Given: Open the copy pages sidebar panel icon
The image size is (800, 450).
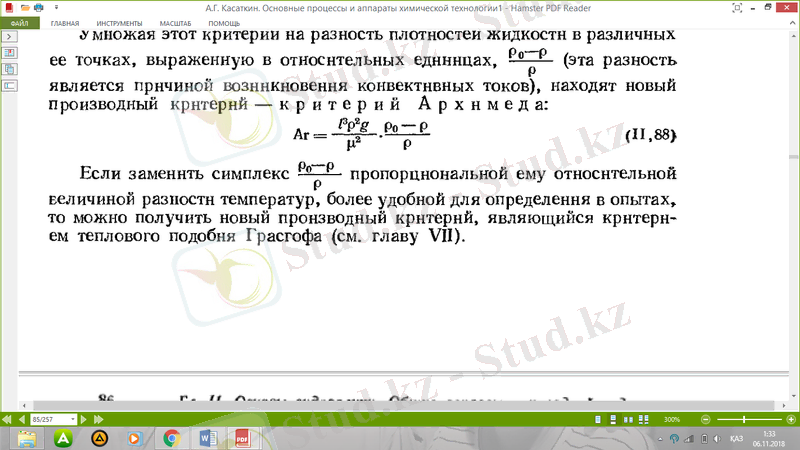Looking at the screenshot, I should coord(9,69).
